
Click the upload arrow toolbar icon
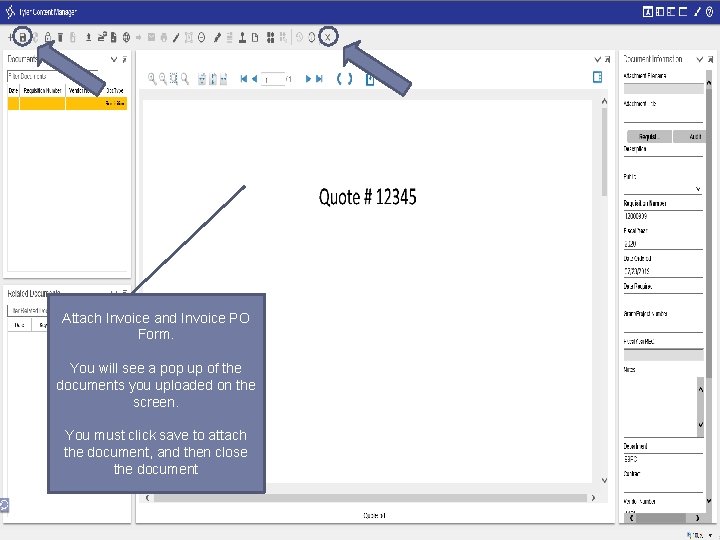(88, 37)
